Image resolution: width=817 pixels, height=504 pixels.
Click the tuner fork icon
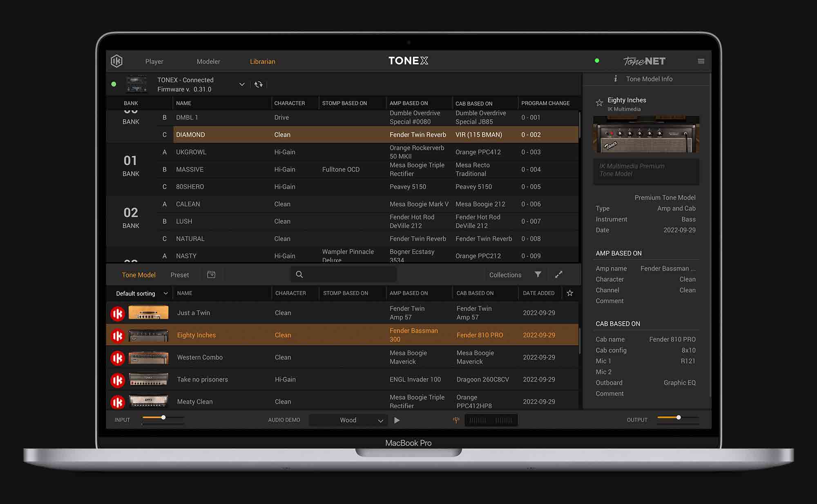[x=456, y=420]
